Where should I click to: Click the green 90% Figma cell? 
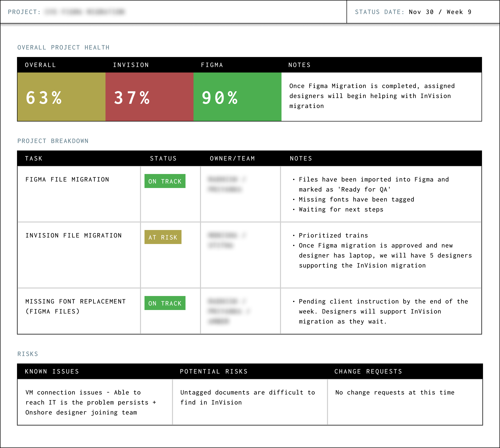click(x=237, y=97)
